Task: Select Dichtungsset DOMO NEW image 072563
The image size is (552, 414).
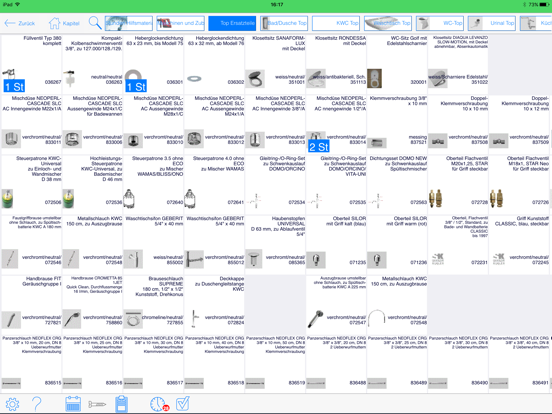Action: (377, 201)
